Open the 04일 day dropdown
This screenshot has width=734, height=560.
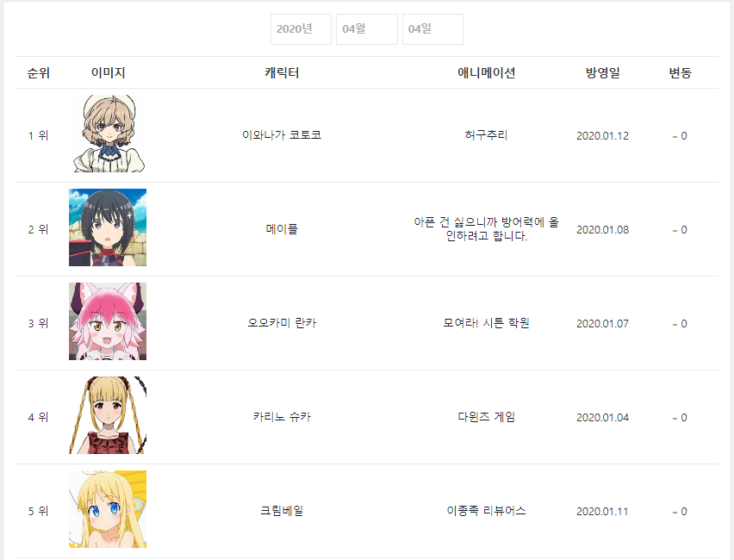[432, 29]
